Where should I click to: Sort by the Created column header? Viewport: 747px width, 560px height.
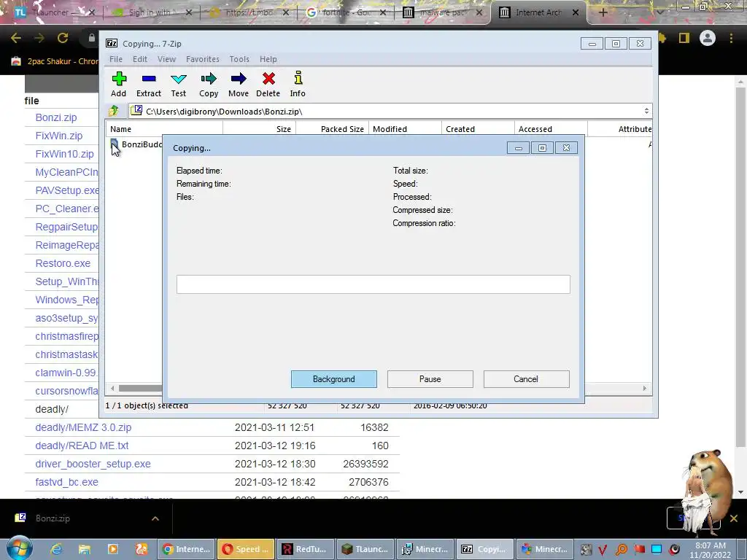pos(479,129)
